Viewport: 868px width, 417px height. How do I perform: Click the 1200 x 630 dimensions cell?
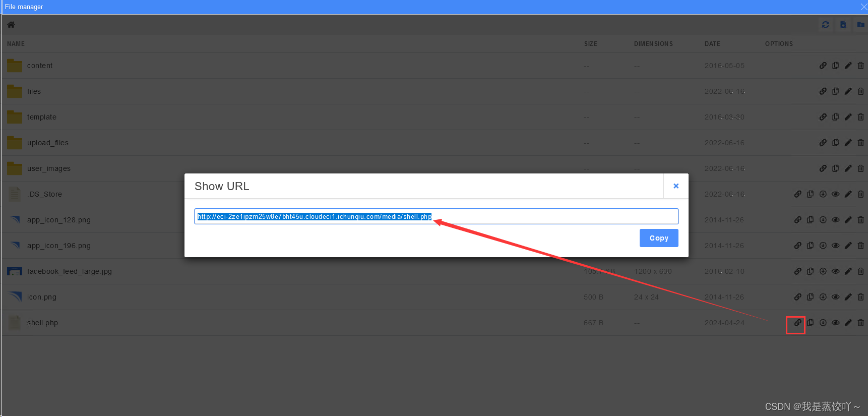pyautogui.click(x=653, y=271)
